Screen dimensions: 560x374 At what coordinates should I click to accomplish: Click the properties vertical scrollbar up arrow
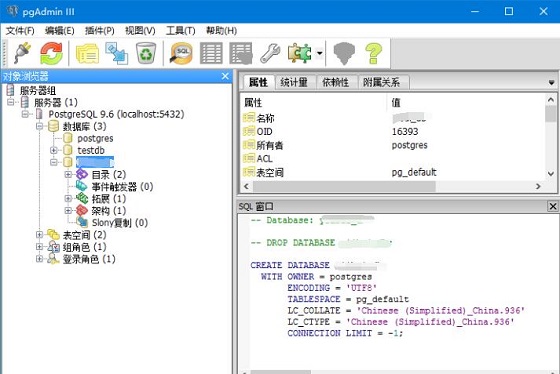coord(551,100)
